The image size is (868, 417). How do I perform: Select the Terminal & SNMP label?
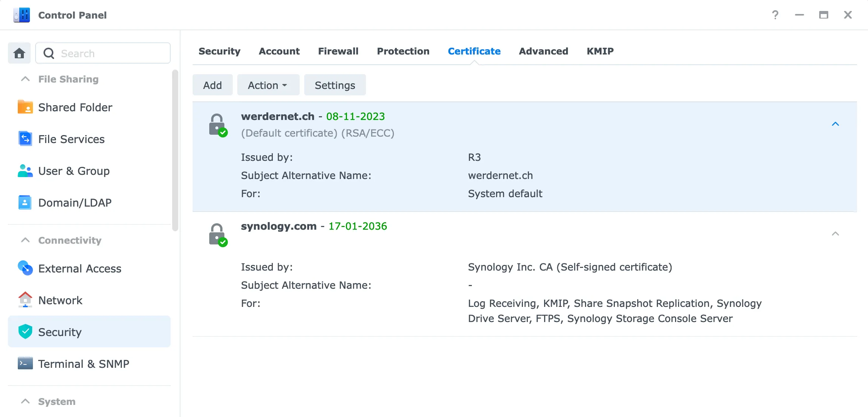[x=84, y=364]
